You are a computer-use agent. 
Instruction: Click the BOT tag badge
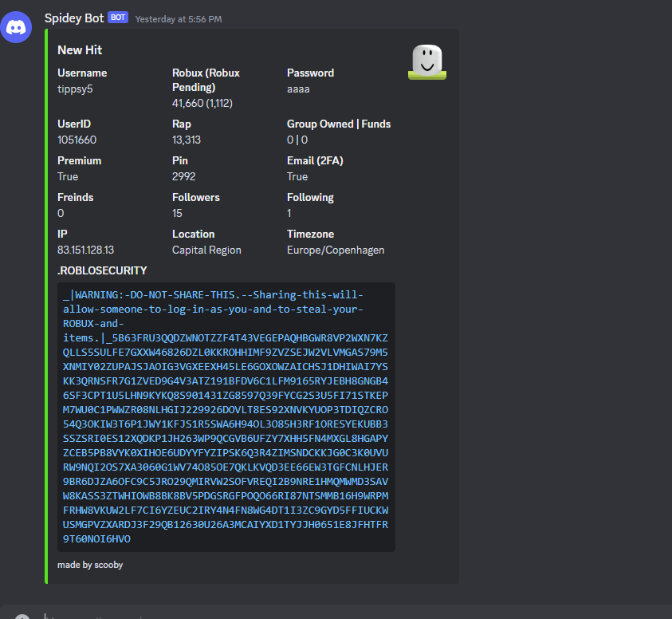(118, 18)
